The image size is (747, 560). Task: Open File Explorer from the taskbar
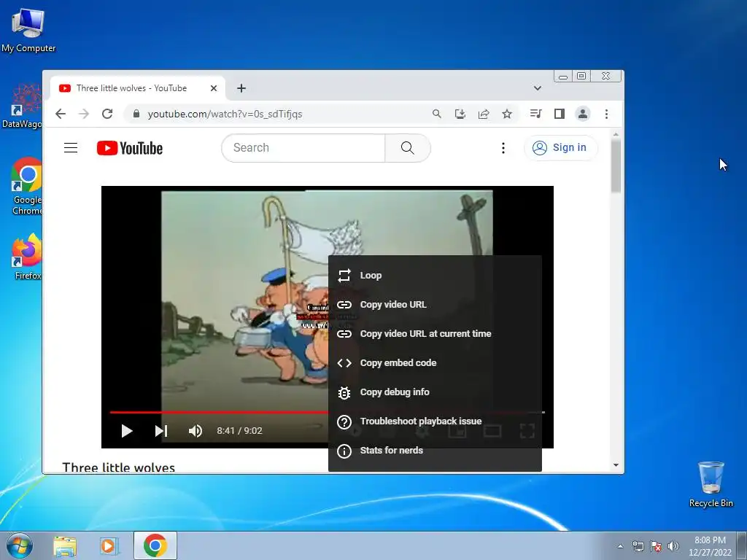pyautogui.click(x=65, y=546)
